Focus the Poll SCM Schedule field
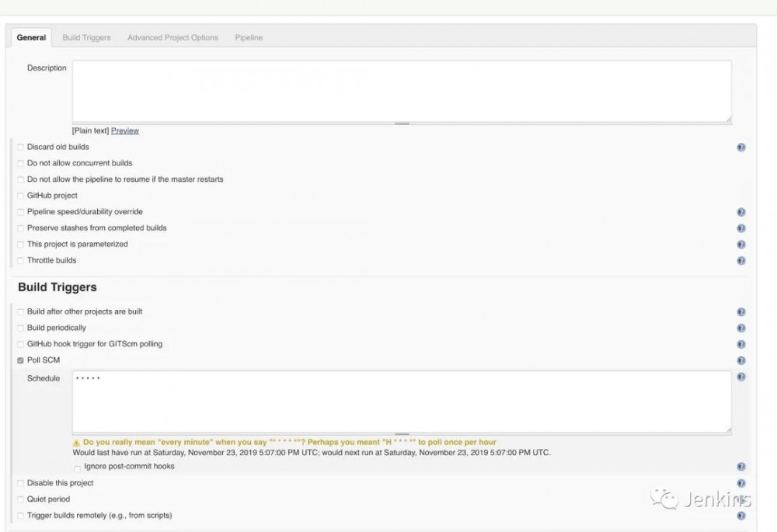This screenshot has height=532, width=777. (401, 401)
